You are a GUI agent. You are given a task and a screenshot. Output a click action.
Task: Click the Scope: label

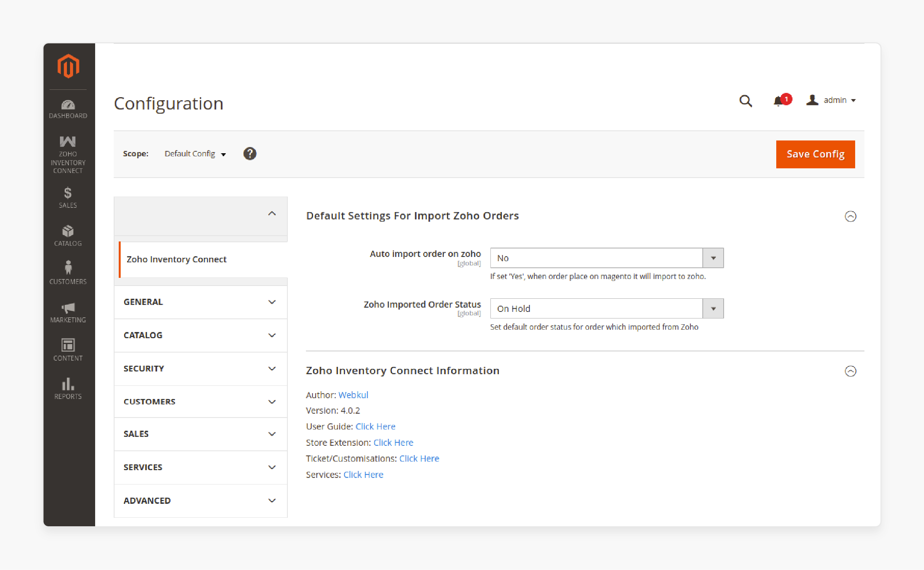coord(136,154)
